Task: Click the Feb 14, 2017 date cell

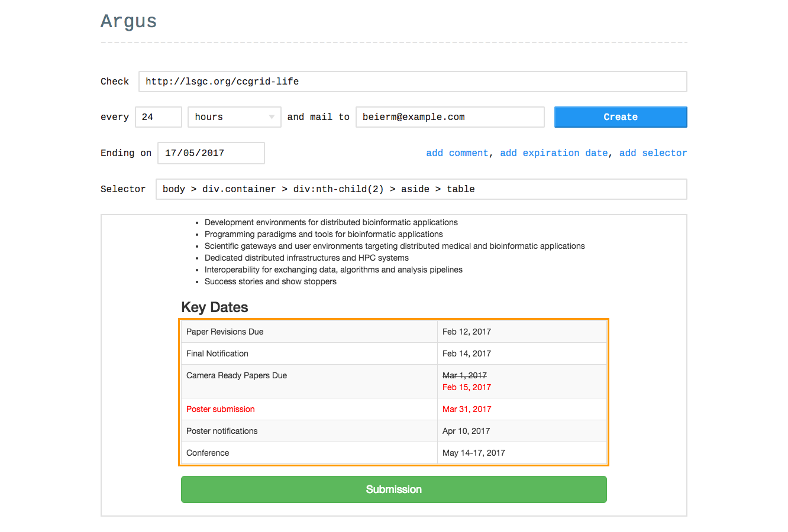Action: 522,353
